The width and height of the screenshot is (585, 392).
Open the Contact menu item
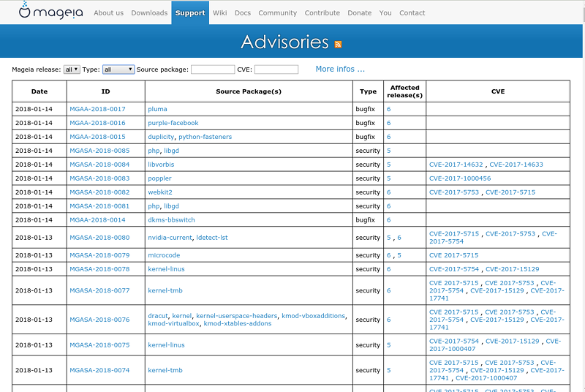pos(412,12)
